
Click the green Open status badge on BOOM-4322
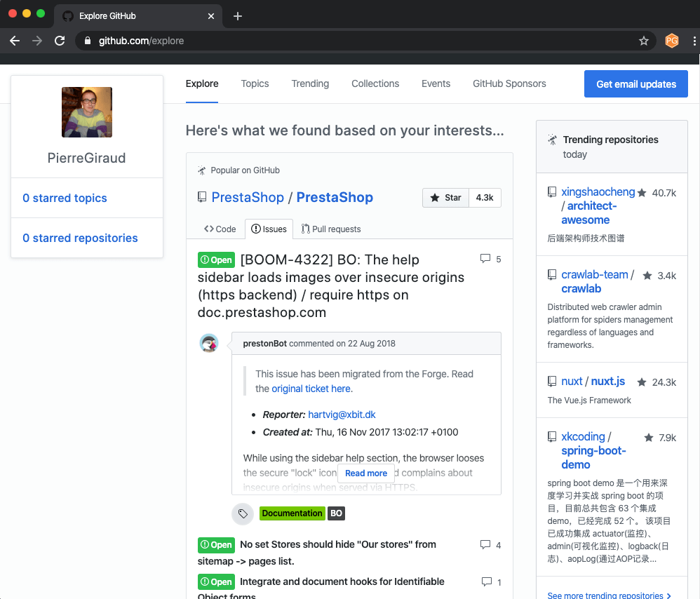pos(216,260)
